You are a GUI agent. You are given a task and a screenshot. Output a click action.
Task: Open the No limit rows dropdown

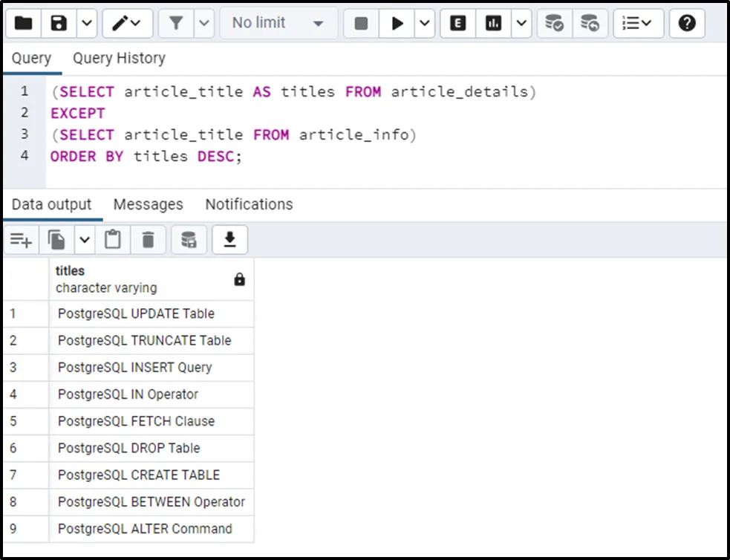[x=278, y=24]
